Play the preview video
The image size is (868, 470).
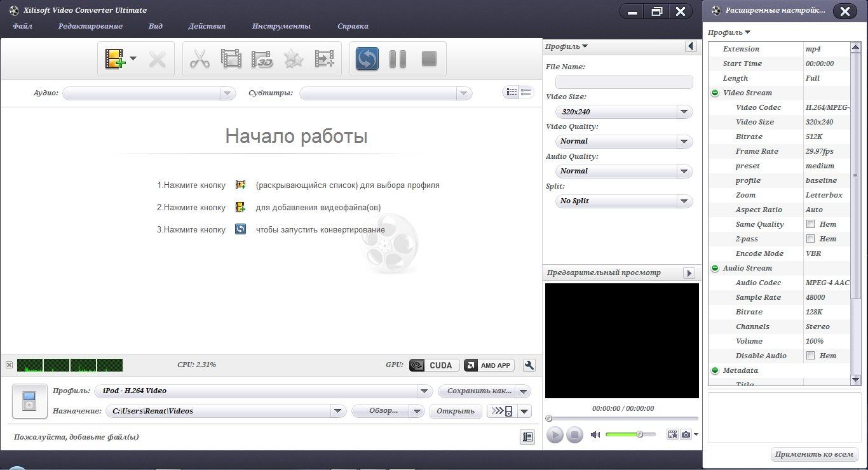click(x=555, y=435)
